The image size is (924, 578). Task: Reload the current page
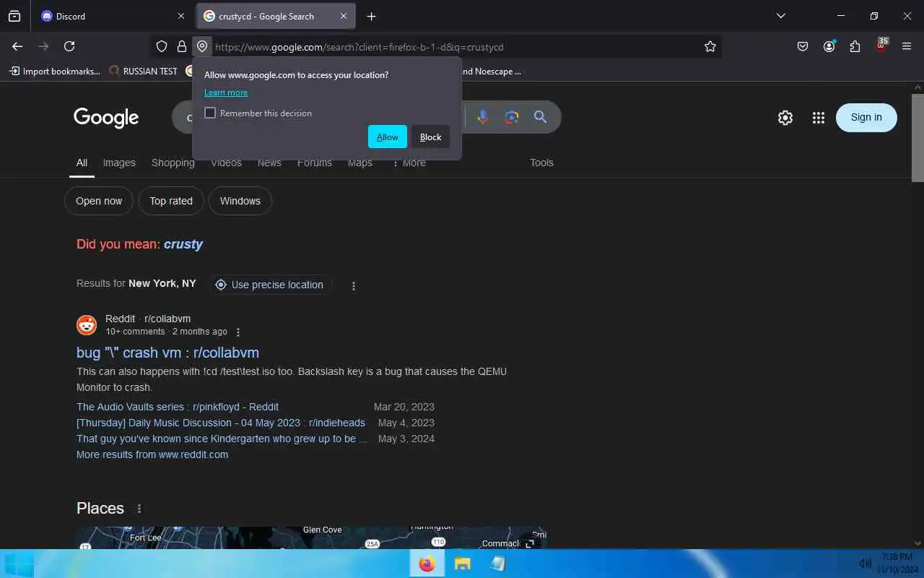[69, 46]
